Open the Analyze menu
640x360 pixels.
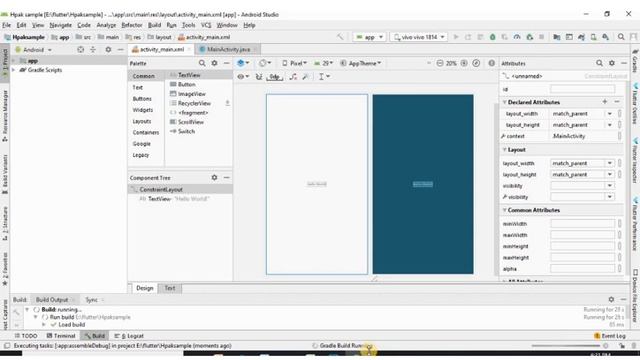106,25
